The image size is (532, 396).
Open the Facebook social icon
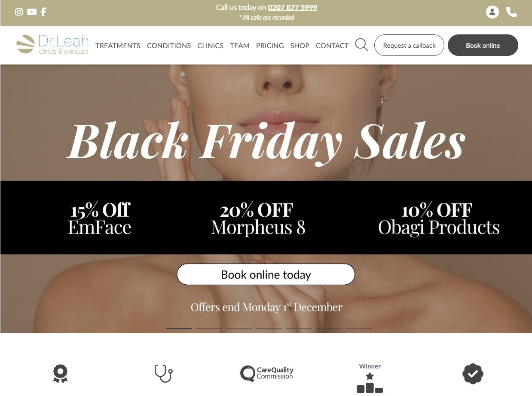click(x=43, y=12)
